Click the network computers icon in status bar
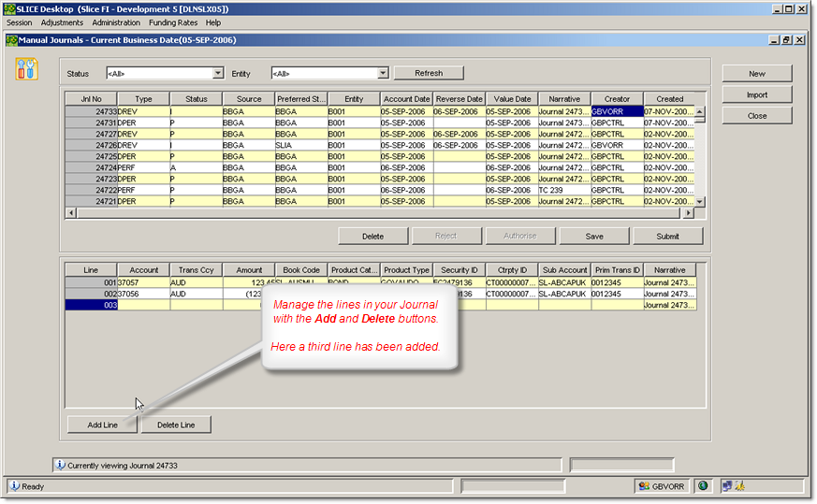The image size is (817, 504). 725,486
